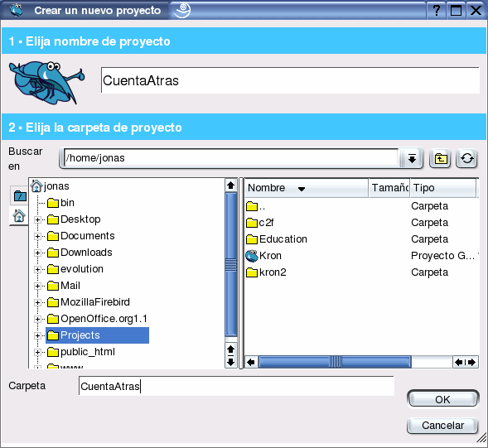
Task: Select the root folder sidebar icon
Action: point(20,196)
